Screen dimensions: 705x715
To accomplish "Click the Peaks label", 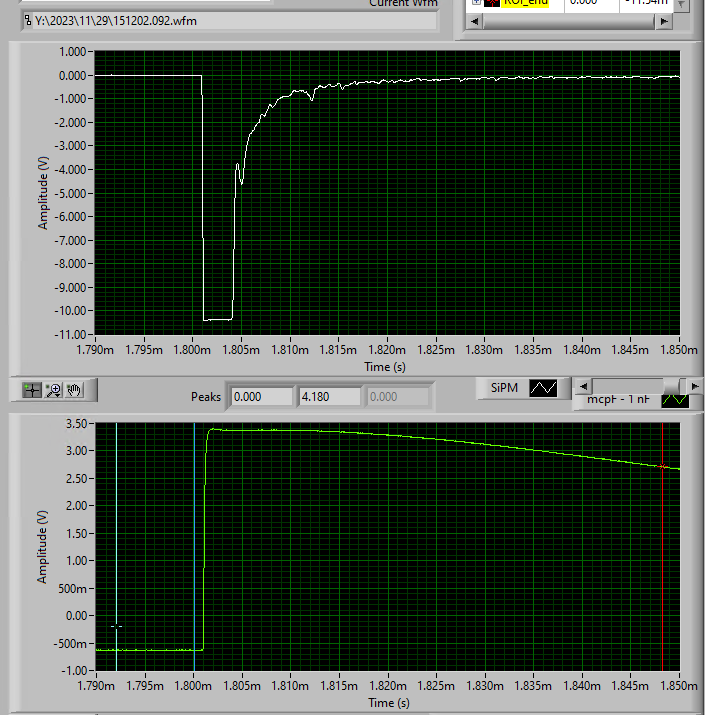I will tap(206, 397).
